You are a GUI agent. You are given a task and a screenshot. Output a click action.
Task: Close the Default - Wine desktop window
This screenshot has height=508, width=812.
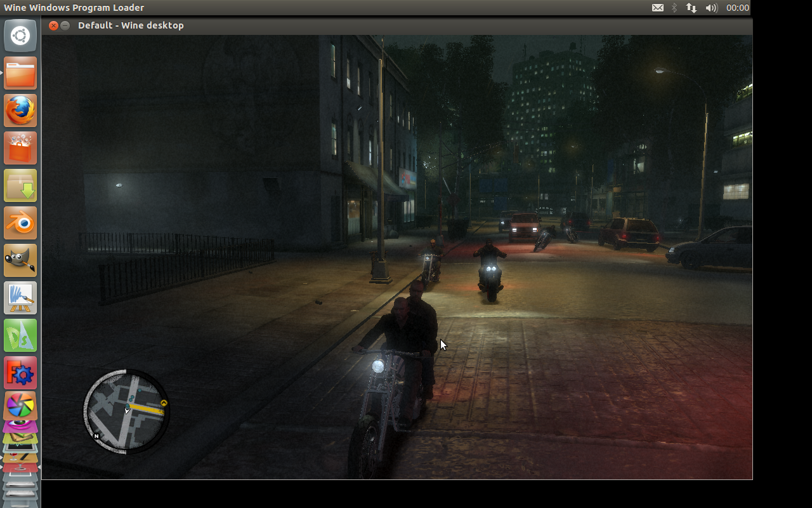[53, 25]
